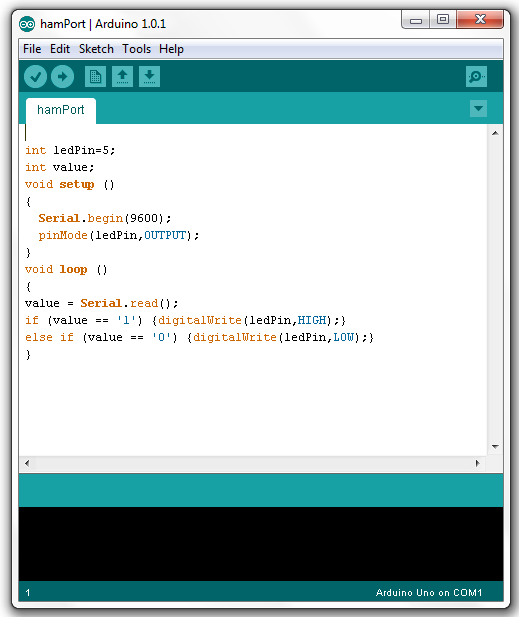The width and height of the screenshot is (519, 617).
Task: Click the black console output area
Action: click(x=261, y=544)
